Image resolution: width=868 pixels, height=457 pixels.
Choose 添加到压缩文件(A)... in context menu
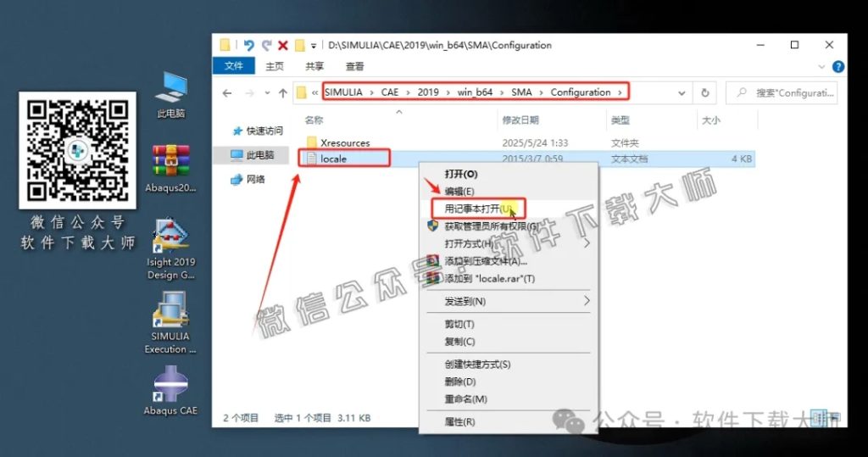click(509, 261)
